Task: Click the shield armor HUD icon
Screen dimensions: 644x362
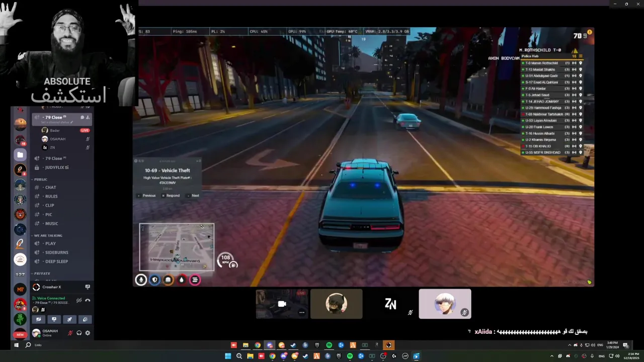Action: (154, 280)
